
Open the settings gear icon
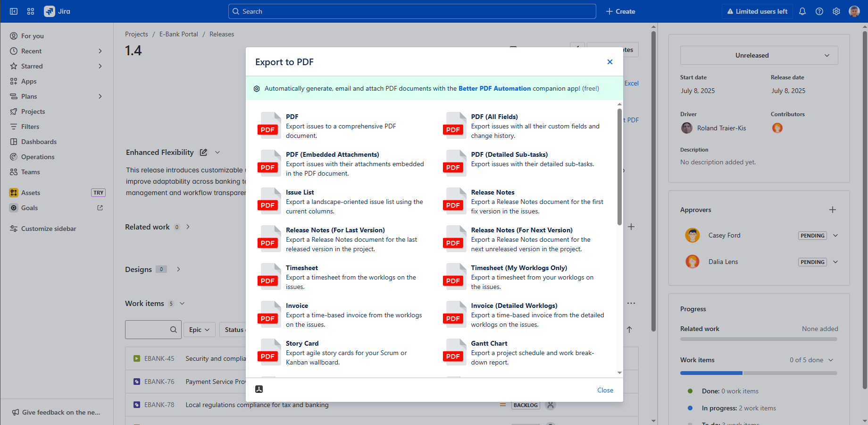pos(836,11)
